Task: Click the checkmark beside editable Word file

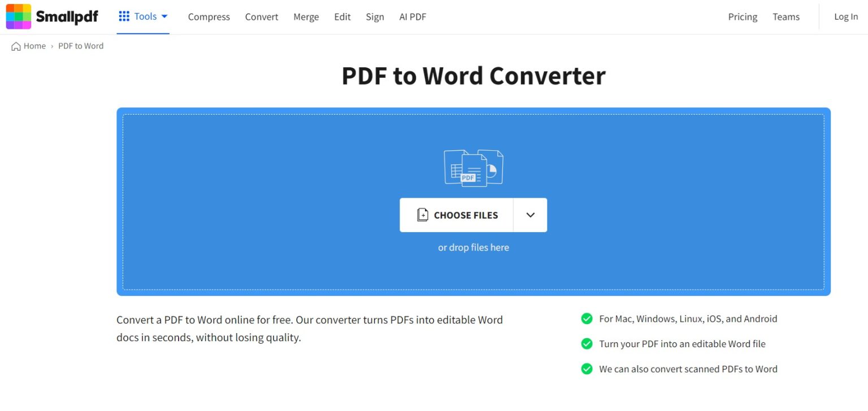Action: [x=587, y=344]
